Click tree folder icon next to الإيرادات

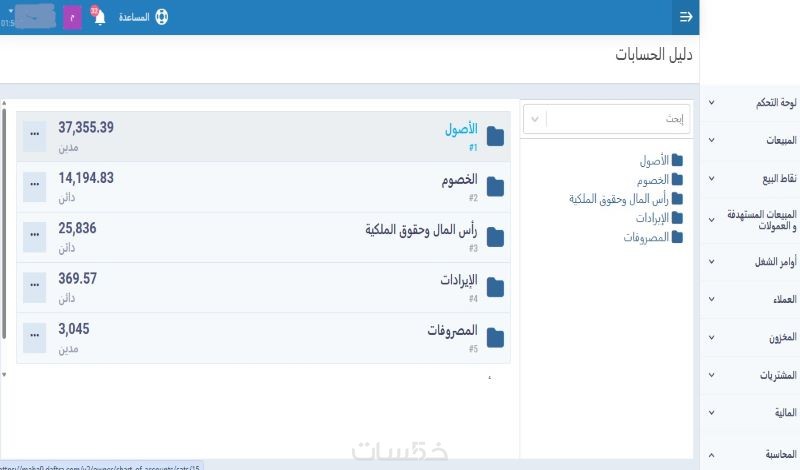(x=677, y=218)
